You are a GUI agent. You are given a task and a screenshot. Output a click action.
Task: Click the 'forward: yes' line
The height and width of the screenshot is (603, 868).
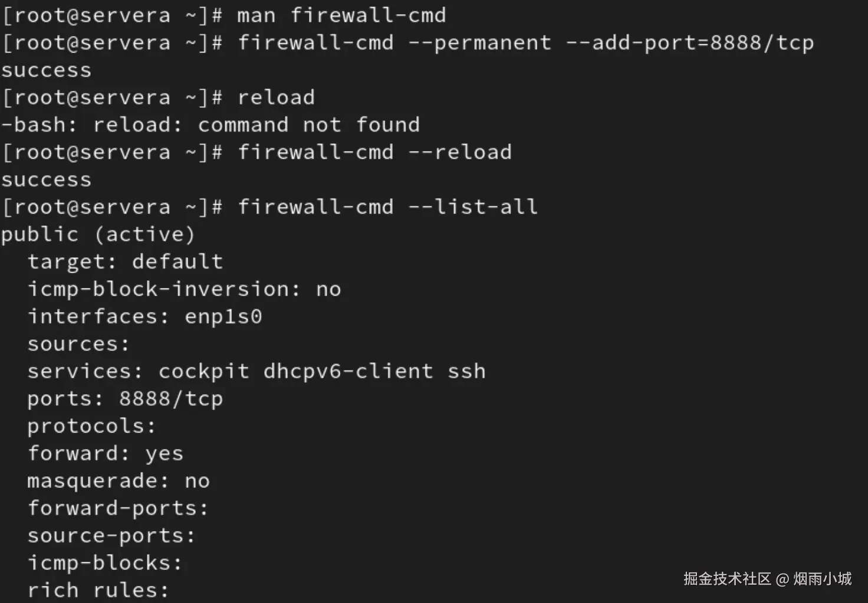coord(106,454)
